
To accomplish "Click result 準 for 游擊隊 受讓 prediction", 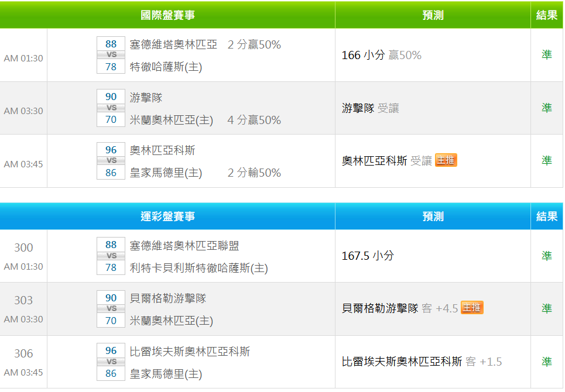I will 547,108.
